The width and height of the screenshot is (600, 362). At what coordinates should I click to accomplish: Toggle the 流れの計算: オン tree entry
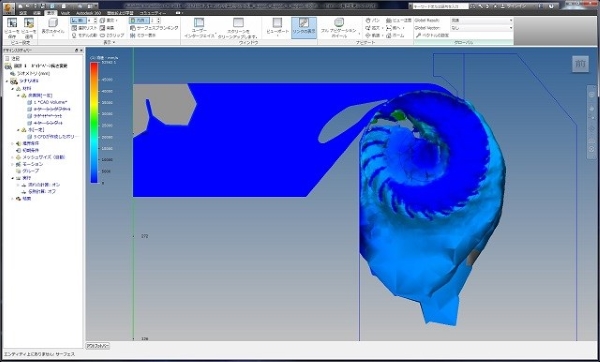coord(41,185)
